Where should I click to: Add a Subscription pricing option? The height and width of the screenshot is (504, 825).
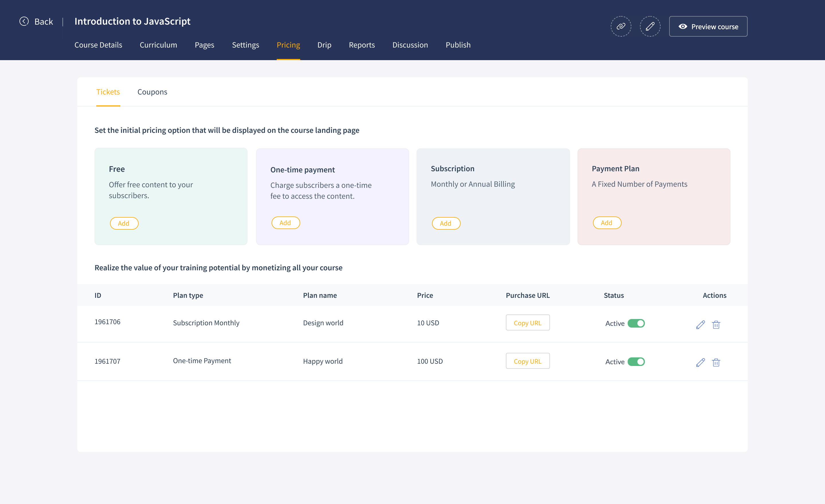click(x=446, y=223)
